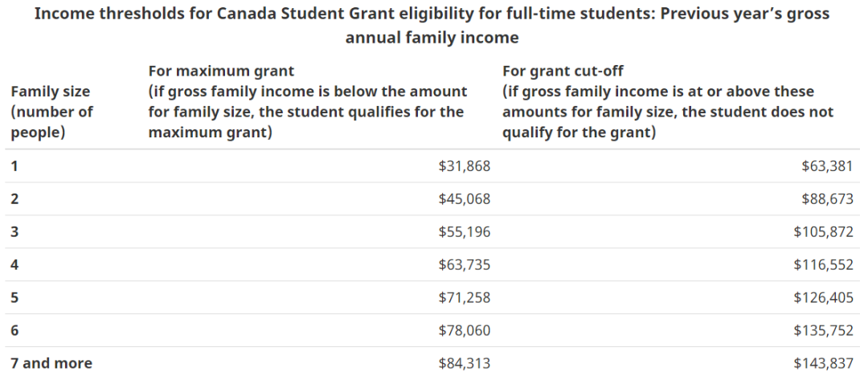Click the table title about income thresholds
Screen dimensions: 868x380
point(433,26)
